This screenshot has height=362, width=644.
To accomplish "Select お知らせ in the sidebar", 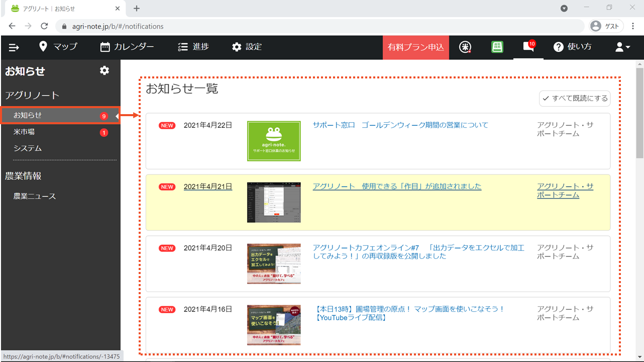I will (x=60, y=115).
